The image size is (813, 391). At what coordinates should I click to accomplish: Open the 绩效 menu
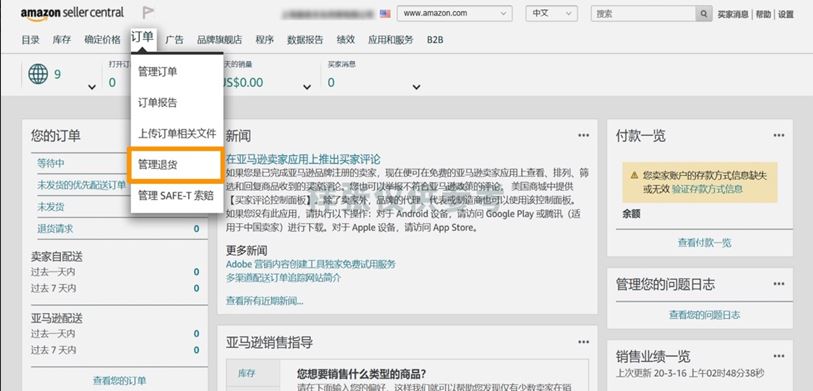(x=346, y=39)
